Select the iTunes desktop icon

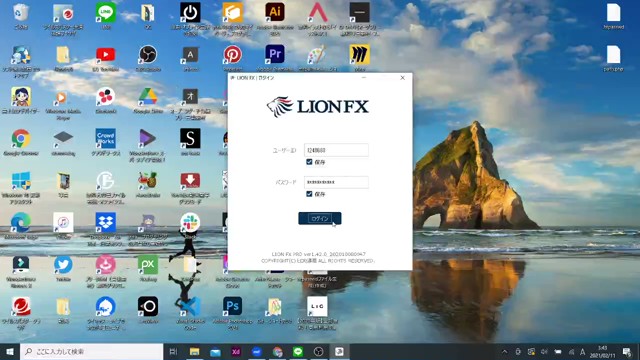[63, 226]
